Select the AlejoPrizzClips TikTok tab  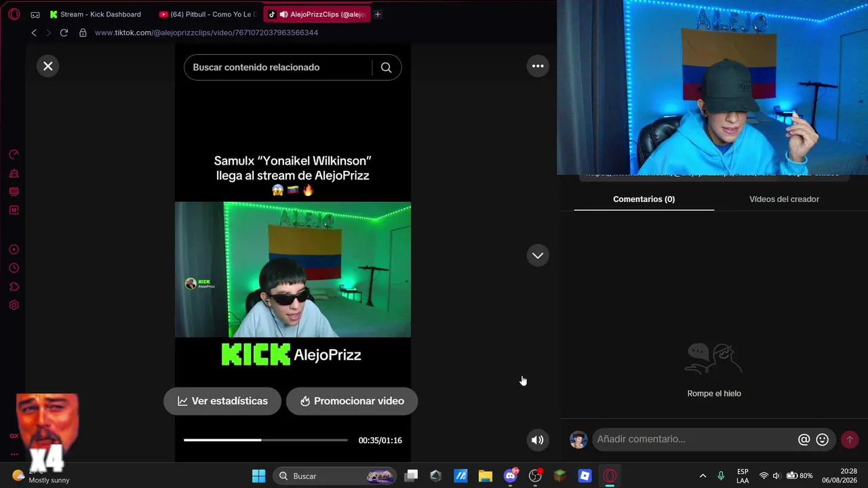coord(317,14)
